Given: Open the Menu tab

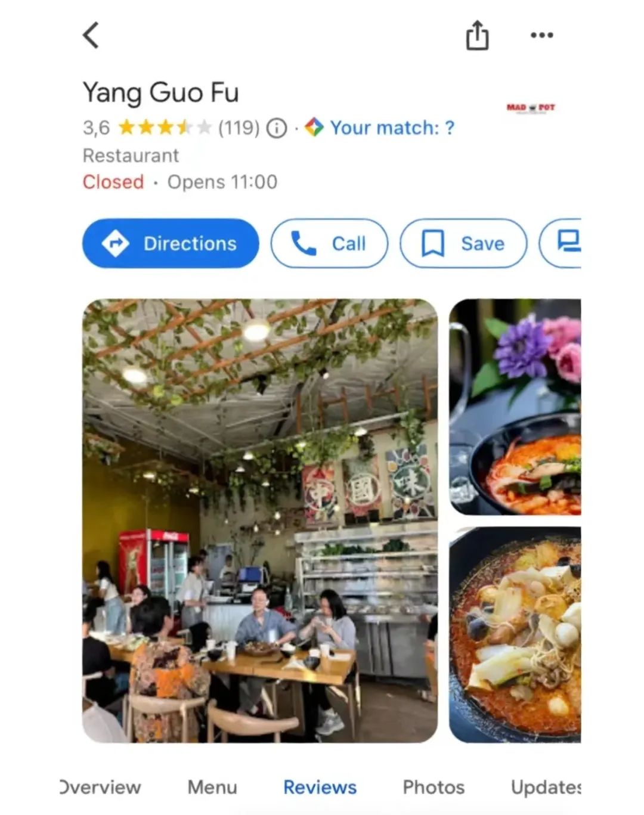Looking at the screenshot, I should click(x=212, y=787).
